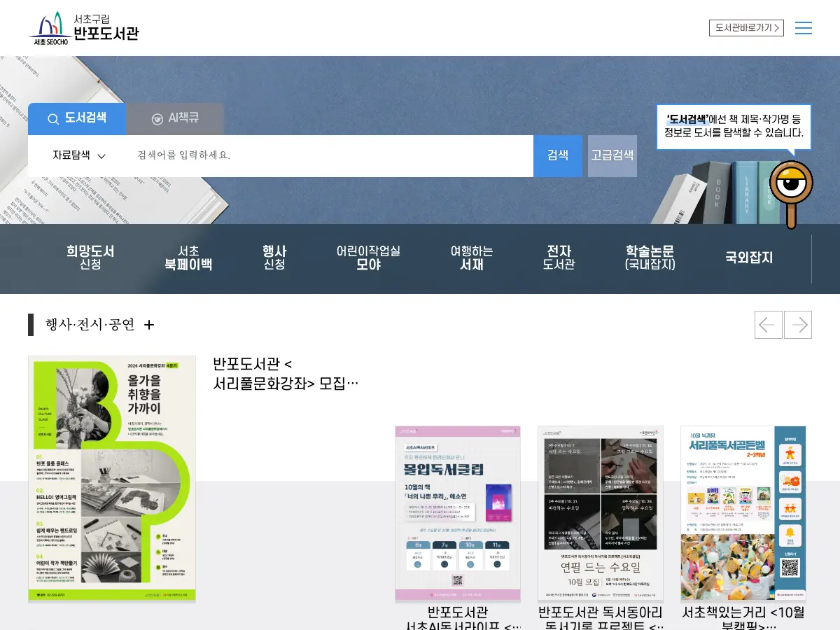Open 서초 북페이백 menu
The image size is (840, 630).
coord(188,258)
